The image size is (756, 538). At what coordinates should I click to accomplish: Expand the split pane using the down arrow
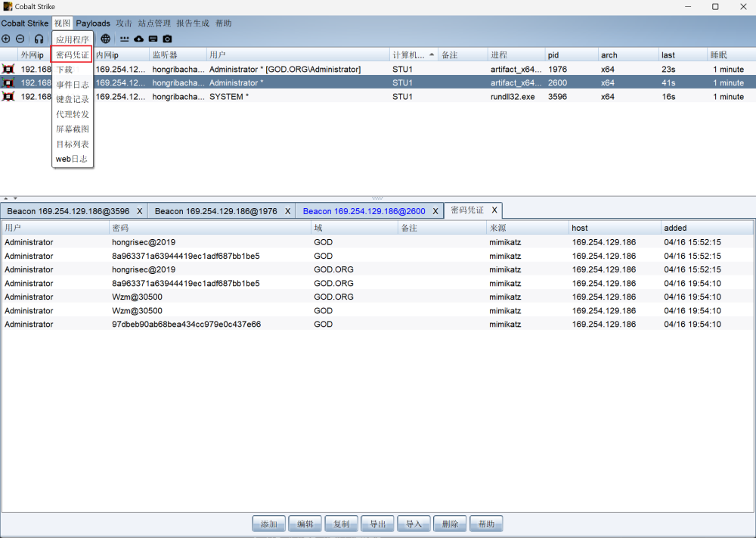14,198
